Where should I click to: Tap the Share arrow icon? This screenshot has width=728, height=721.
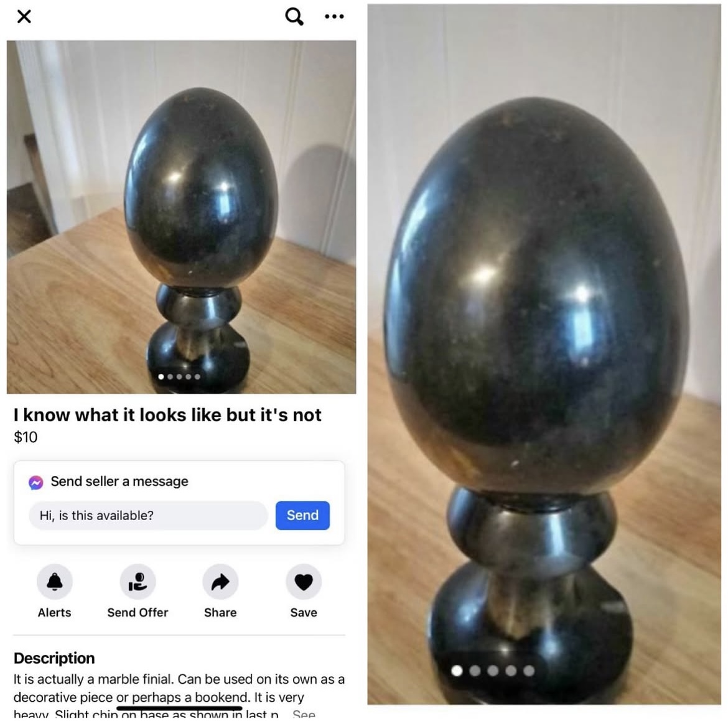click(220, 582)
